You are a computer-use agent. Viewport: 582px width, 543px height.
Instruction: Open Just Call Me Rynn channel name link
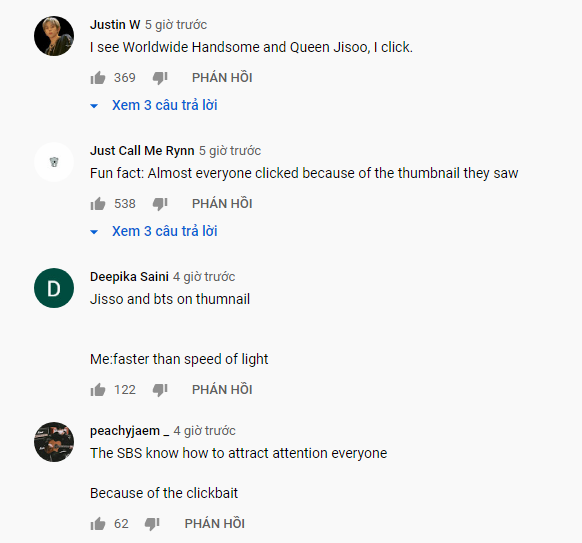coord(142,151)
